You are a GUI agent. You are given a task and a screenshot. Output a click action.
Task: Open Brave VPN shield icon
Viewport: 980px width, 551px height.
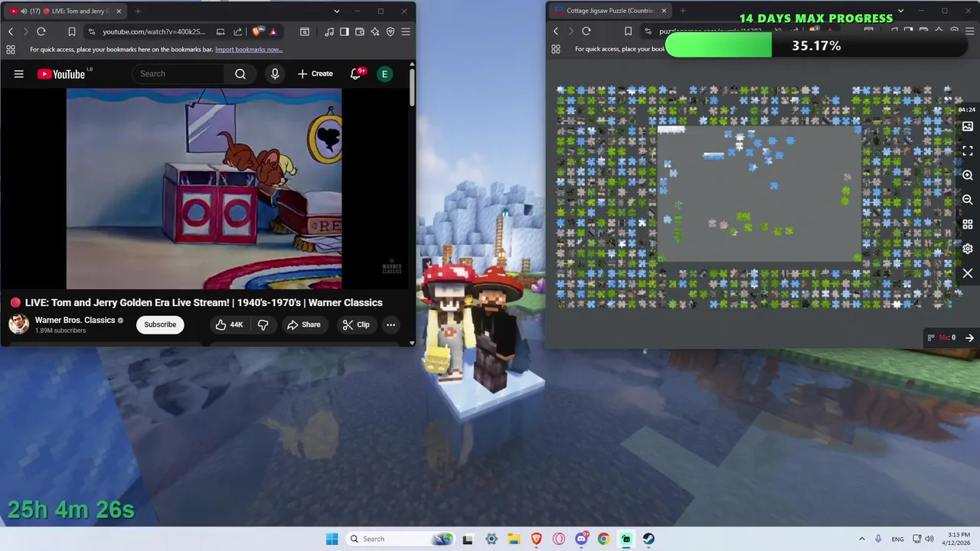[x=390, y=31]
